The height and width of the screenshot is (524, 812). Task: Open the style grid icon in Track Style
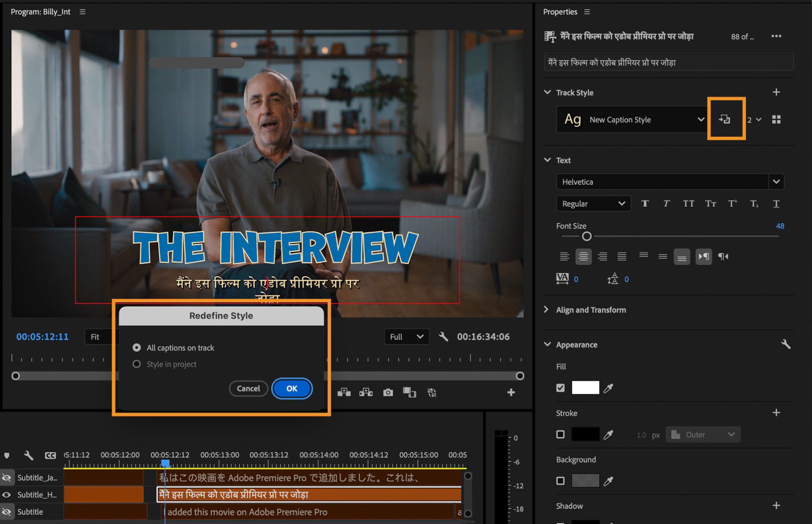(776, 119)
